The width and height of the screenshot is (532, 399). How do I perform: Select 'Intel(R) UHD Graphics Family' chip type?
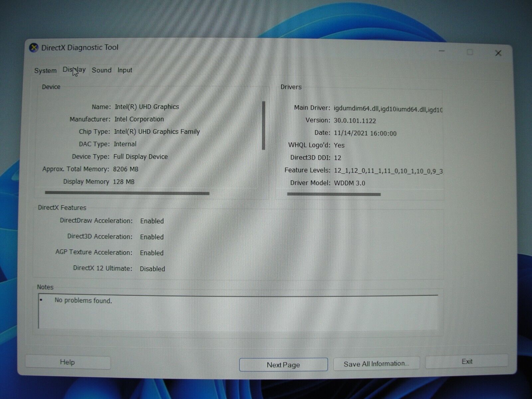pyautogui.click(x=157, y=132)
